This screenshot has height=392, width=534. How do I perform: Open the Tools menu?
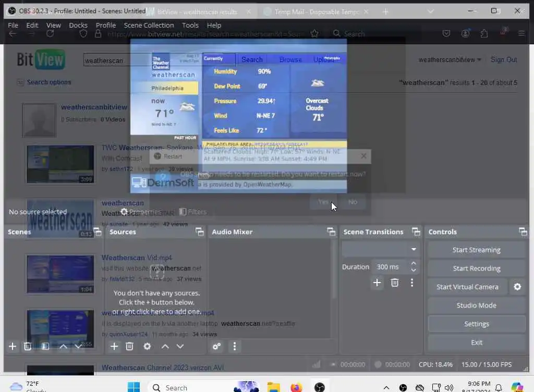(x=190, y=25)
